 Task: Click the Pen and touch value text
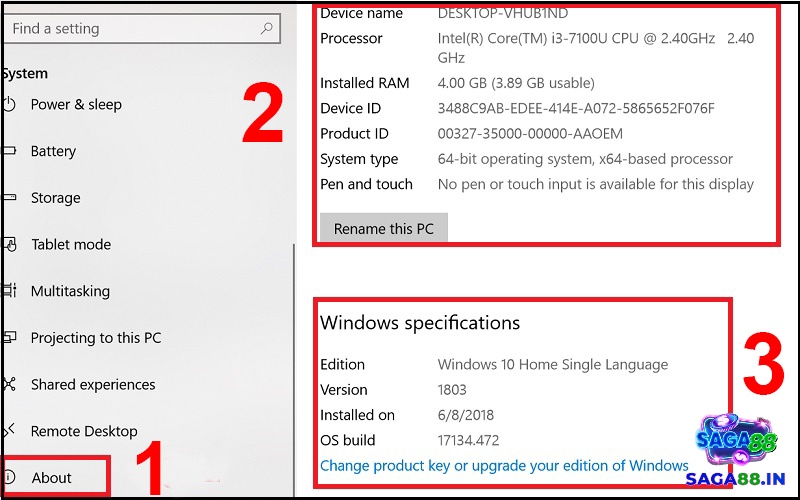[595, 184]
